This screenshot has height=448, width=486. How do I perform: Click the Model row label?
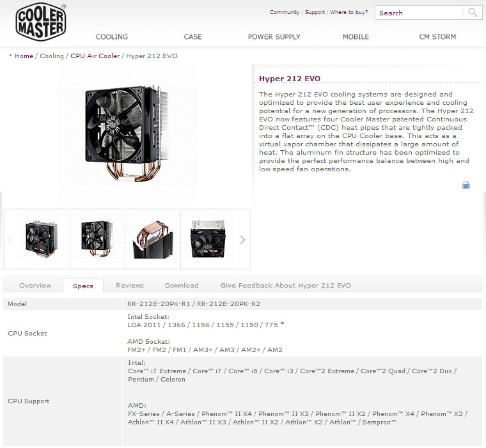17,304
